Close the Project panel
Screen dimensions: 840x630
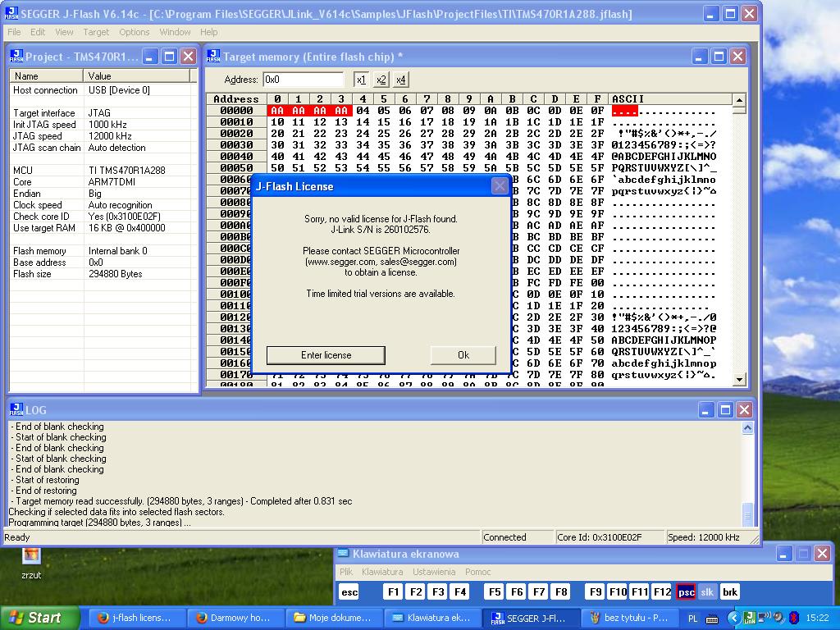(x=189, y=57)
